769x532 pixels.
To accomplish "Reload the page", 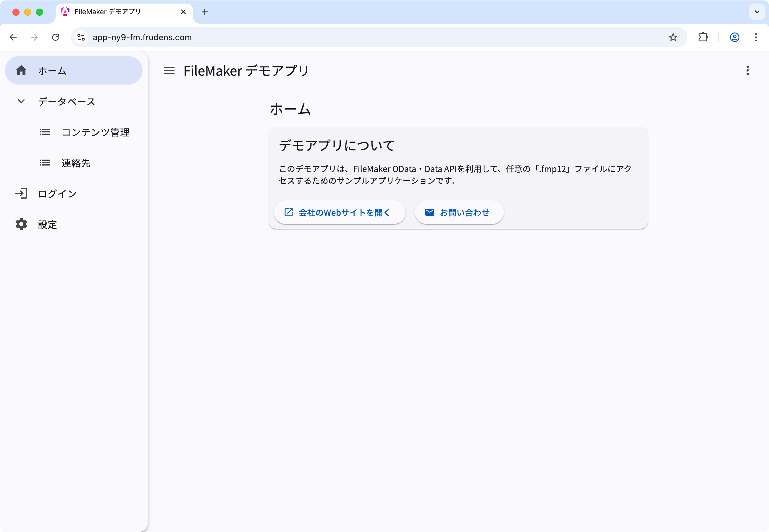I will 56,37.
